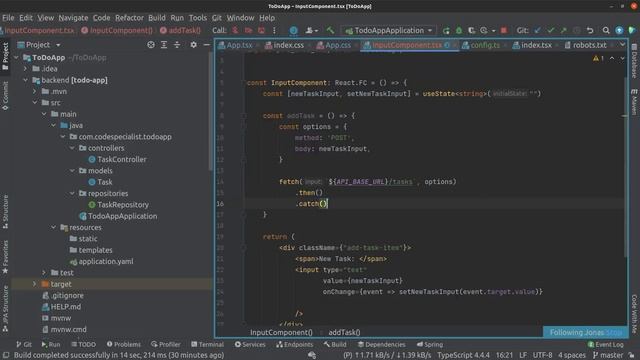Viewport: 640px width, 360px height.
Task: Collapse the resources folder
Action: tap(53, 227)
